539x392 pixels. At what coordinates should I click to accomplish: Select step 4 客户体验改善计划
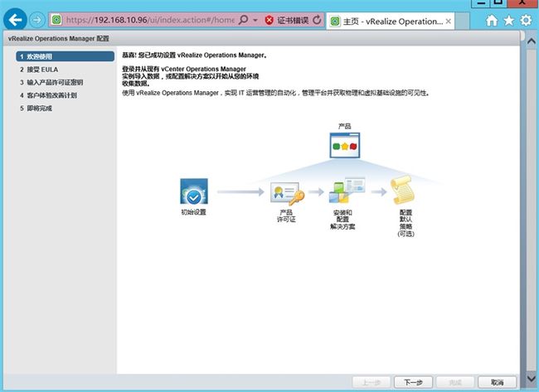coord(48,95)
